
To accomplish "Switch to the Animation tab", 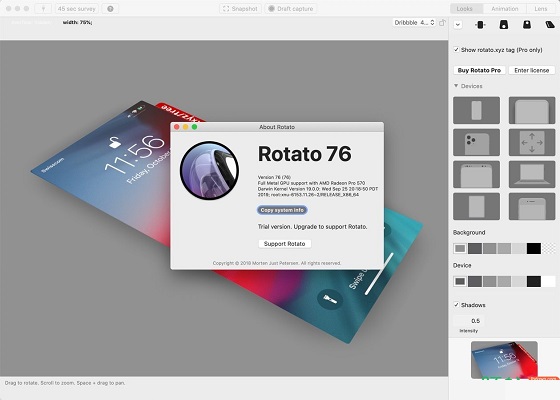I will (504, 9).
